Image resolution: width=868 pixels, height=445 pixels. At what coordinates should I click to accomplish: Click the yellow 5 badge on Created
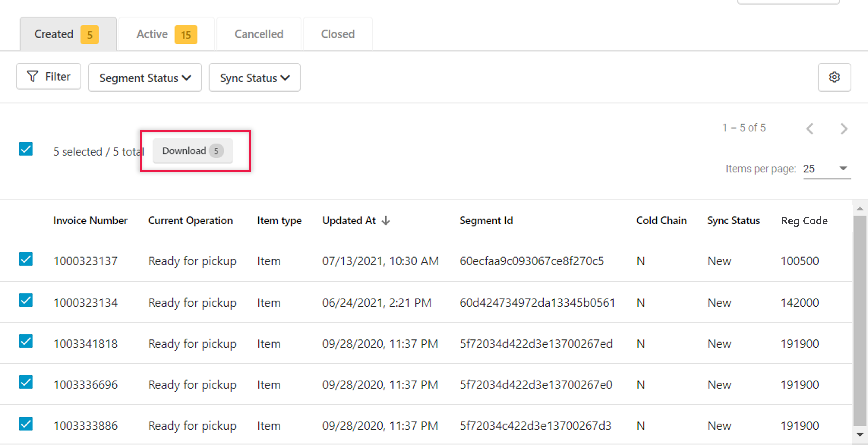90,35
